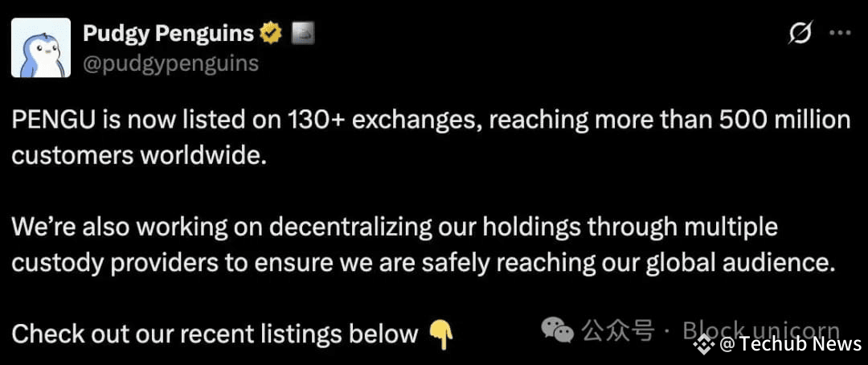
Task: Click the Pudgy Penguins display name
Action: [x=168, y=35]
